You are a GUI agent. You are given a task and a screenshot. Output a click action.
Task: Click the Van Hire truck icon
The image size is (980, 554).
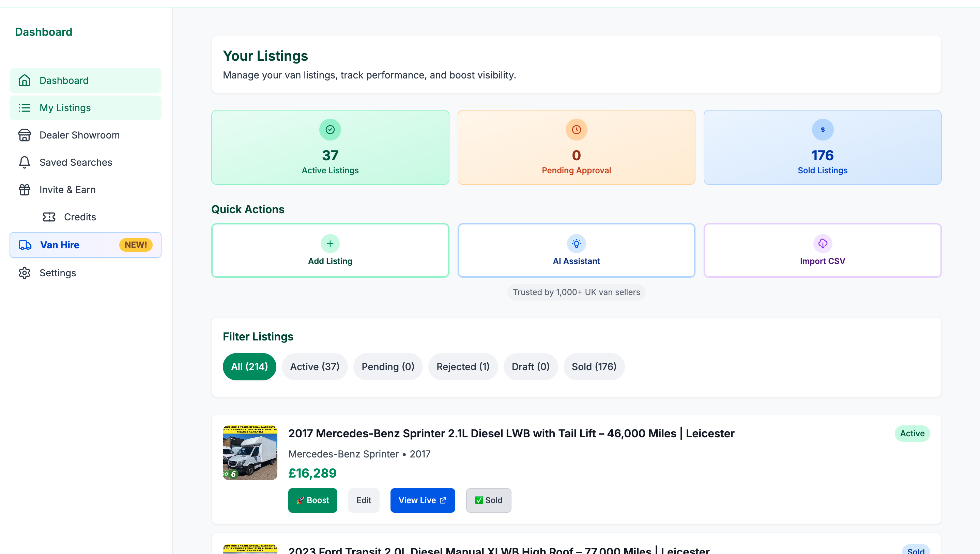pos(25,245)
